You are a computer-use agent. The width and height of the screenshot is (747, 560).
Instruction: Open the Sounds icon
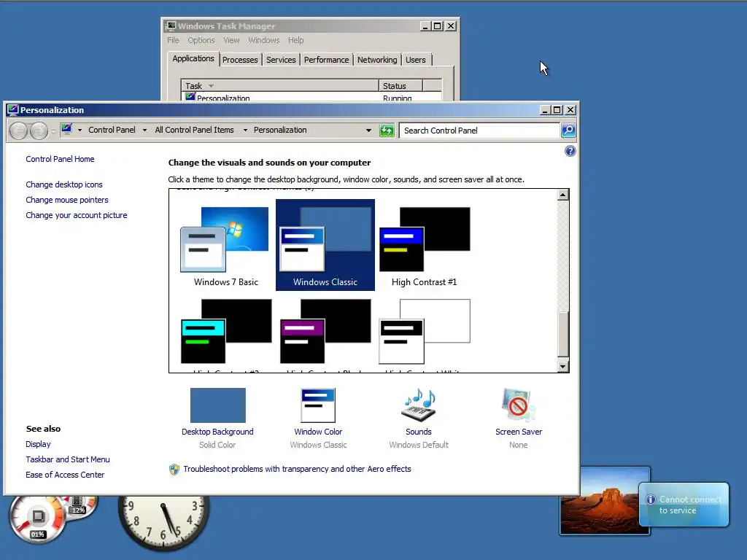(419, 405)
